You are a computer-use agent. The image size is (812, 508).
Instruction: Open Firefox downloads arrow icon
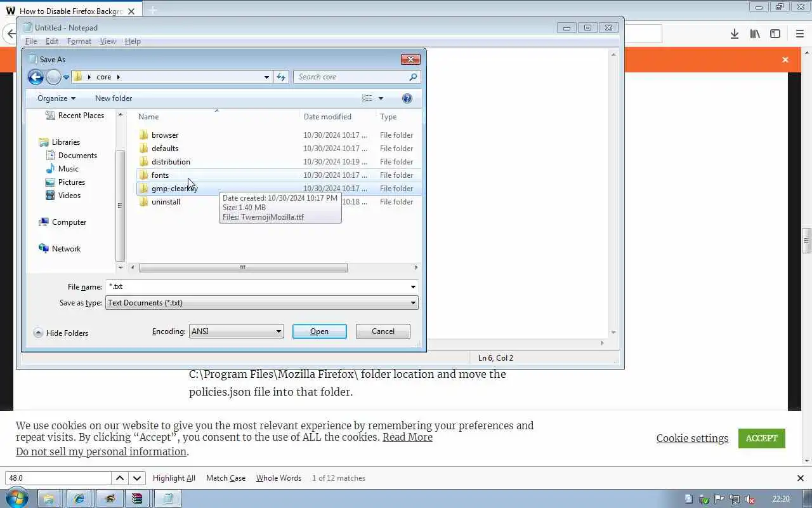pos(734,34)
